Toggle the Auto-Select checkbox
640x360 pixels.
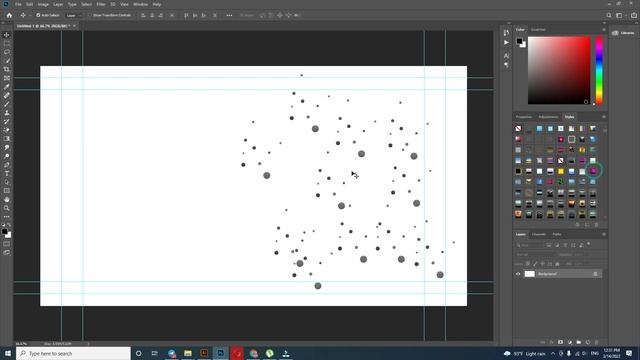pyautogui.click(x=38, y=15)
